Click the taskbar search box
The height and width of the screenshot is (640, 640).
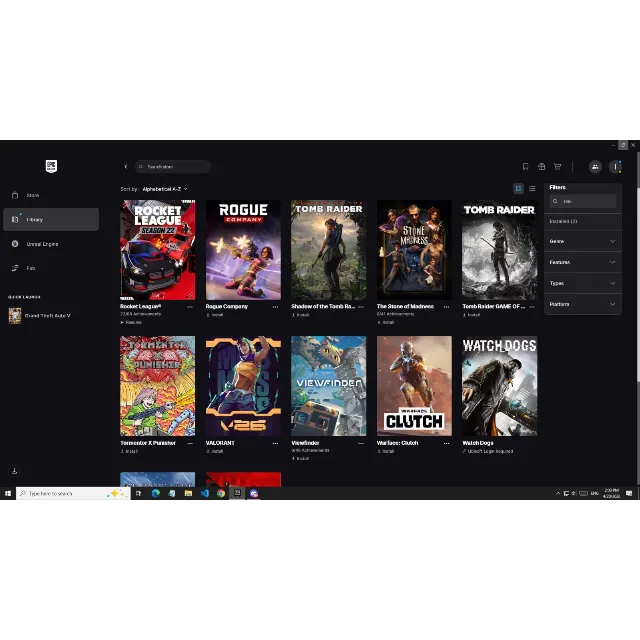point(73,493)
